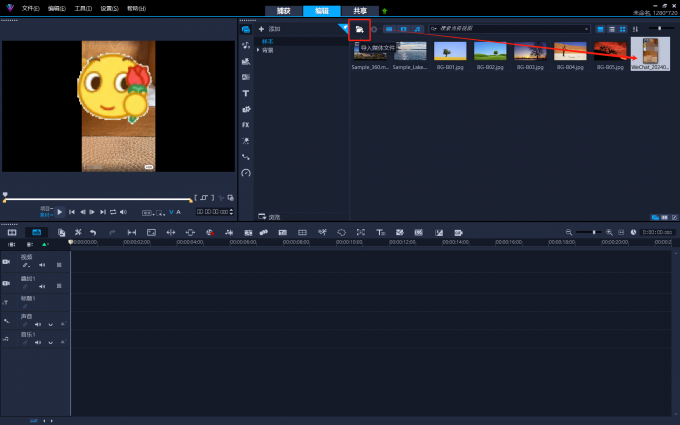
Task: Expand the Music 1 track downward chevron
Action: click(x=50, y=343)
